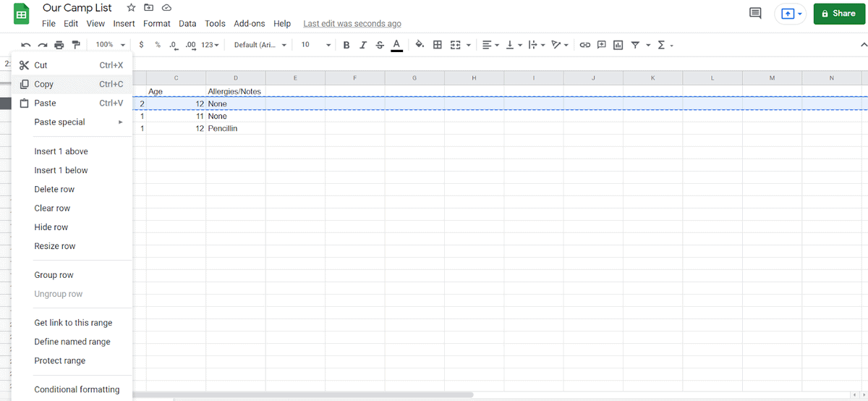Open the Help menu
868x401 pixels.
(x=282, y=24)
